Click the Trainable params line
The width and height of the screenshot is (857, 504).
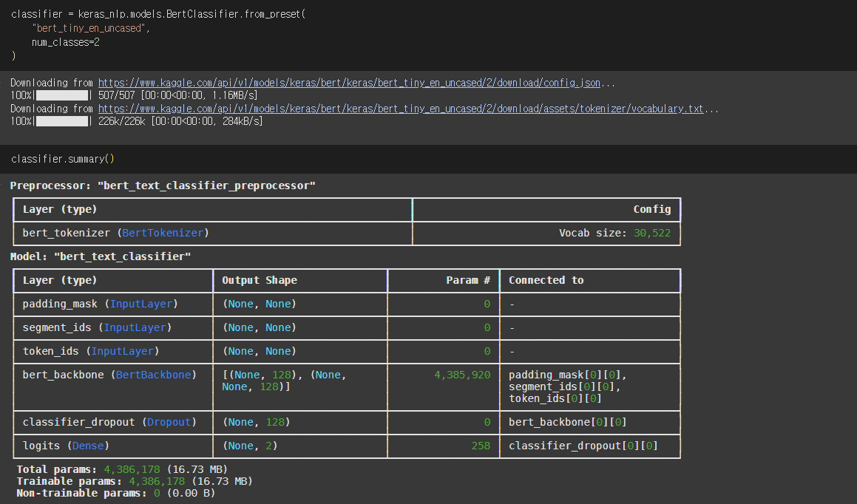pyautogui.click(x=135, y=482)
